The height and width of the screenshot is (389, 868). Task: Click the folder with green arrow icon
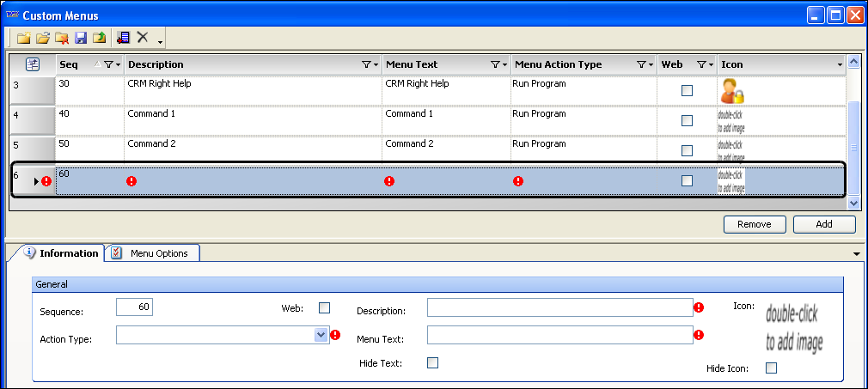click(100, 38)
